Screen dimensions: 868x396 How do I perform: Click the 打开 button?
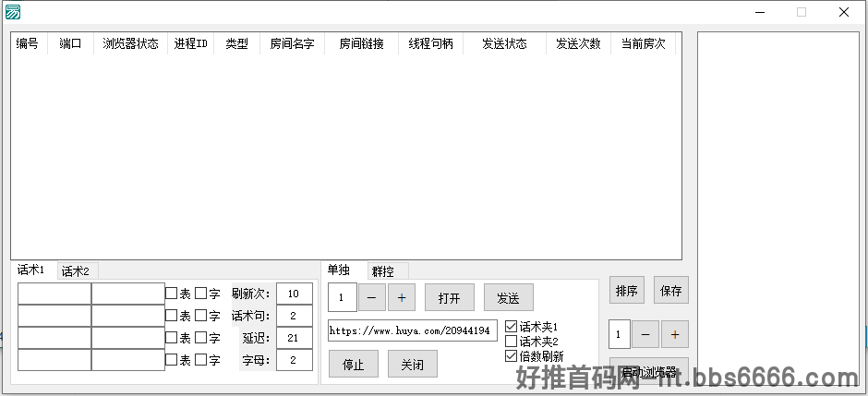coord(450,297)
